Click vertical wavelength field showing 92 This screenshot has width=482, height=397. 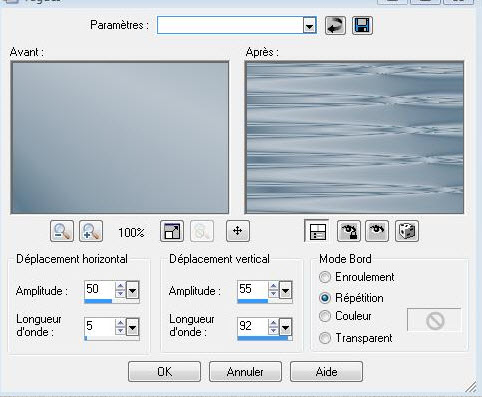[253, 327]
